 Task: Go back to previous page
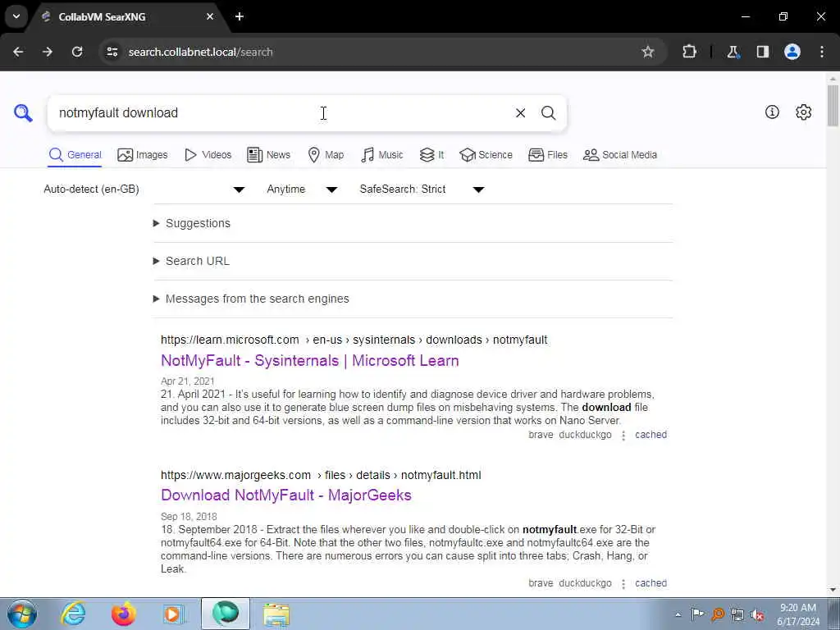click(x=18, y=52)
